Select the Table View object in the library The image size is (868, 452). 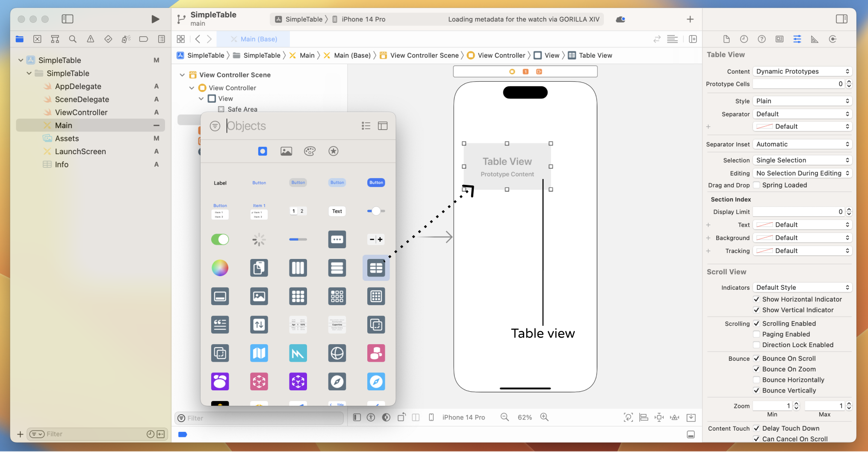coord(376,268)
